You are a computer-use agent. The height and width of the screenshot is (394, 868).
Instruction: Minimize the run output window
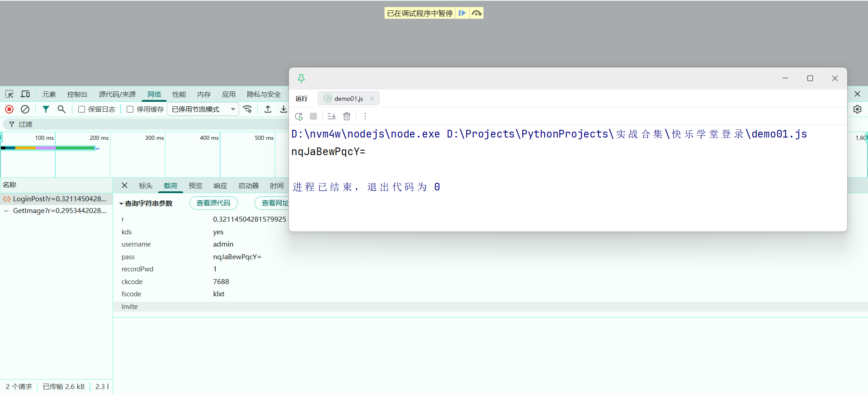(x=785, y=78)
